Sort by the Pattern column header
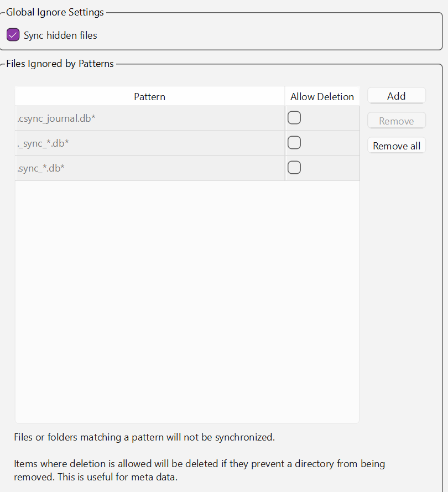448x492 pixels. pos(149,96)
